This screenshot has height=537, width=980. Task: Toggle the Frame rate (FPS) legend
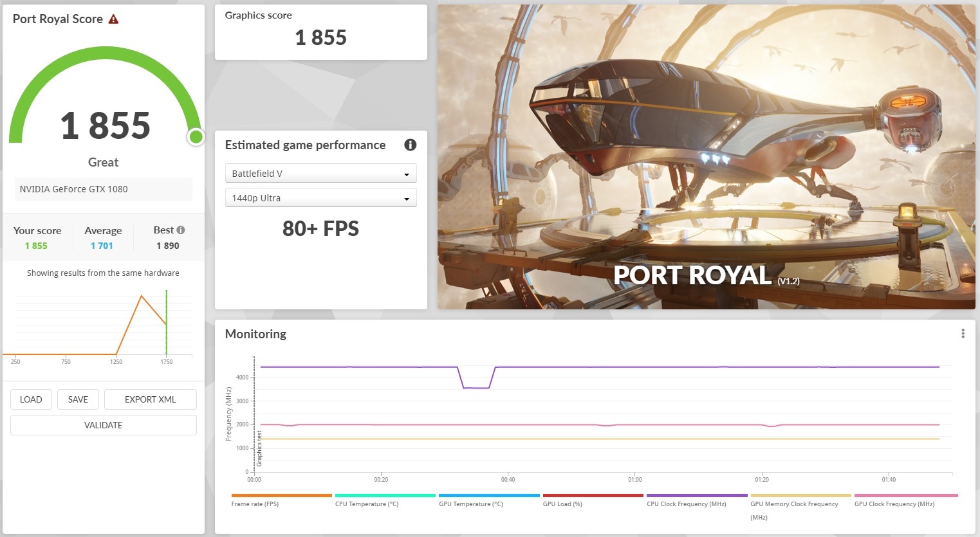point(281,501)
